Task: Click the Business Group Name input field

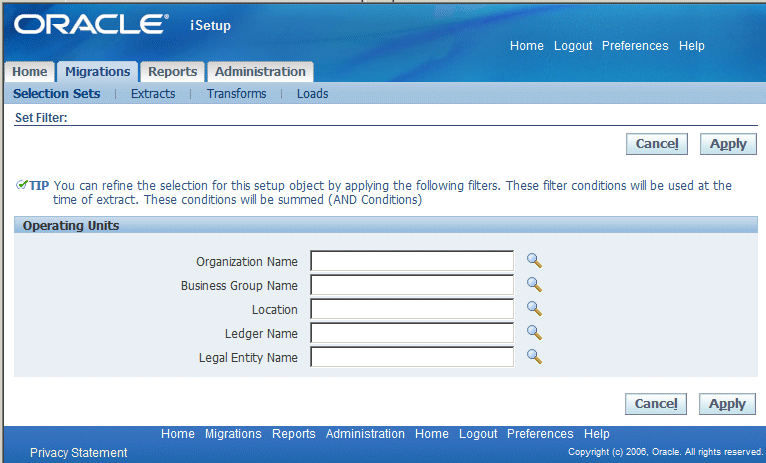Action: pyautogui.click(x=412, y=285)
